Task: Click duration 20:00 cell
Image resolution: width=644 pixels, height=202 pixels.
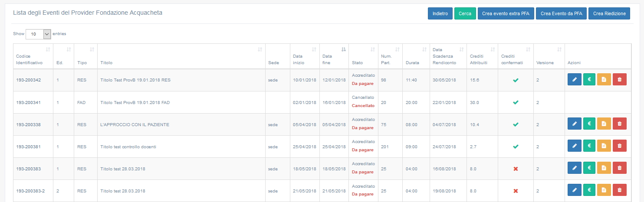Action: point(416,102)
